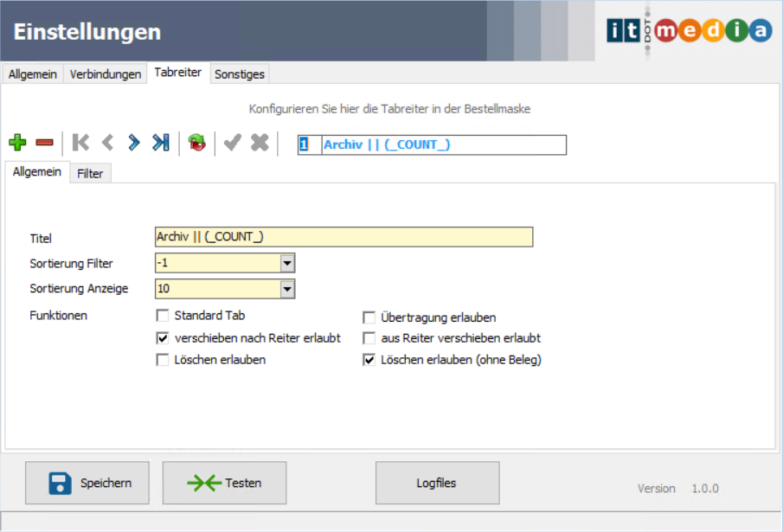
Task: Click the green plus add record icon
Action: (17, 143)
